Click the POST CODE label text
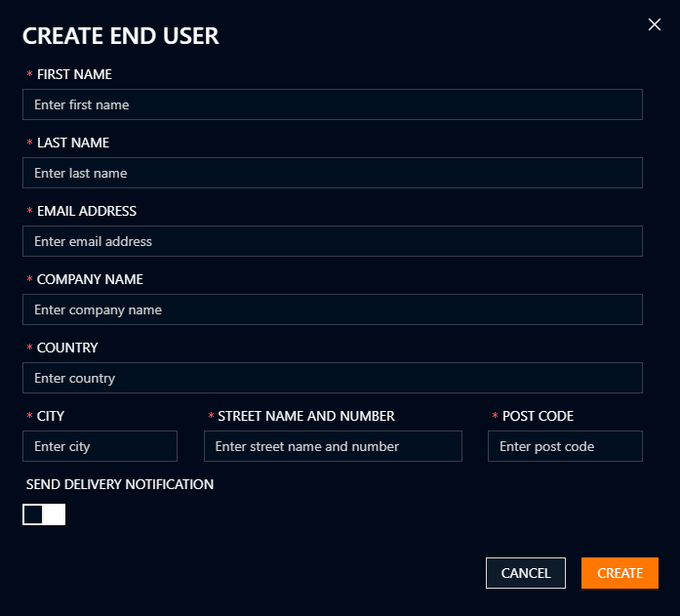The width and height of the screenshot is (680, 616). [x=538, y=416]
